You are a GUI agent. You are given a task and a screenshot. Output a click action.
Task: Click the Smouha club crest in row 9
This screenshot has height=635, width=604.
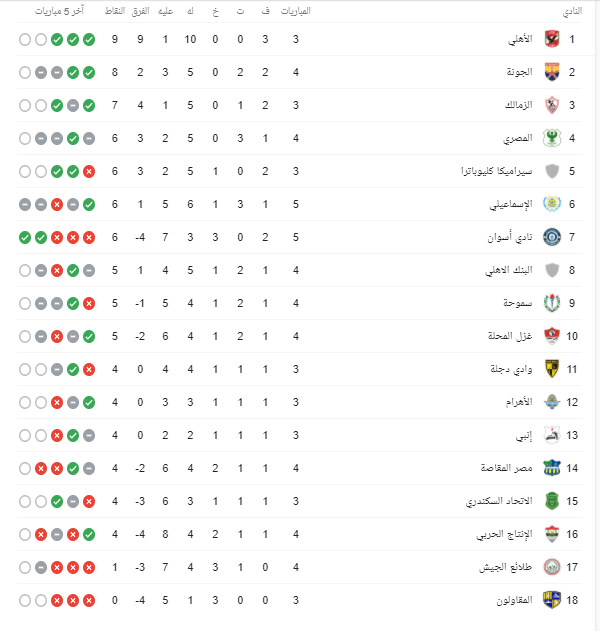[x=552, y=303]
